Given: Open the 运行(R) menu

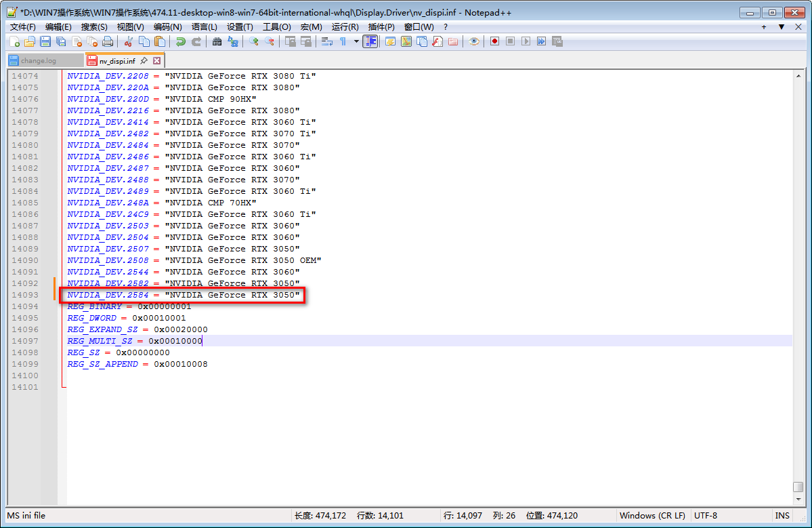Looking at the screenshot, I should pyautogui.click(x=345, y=27).
